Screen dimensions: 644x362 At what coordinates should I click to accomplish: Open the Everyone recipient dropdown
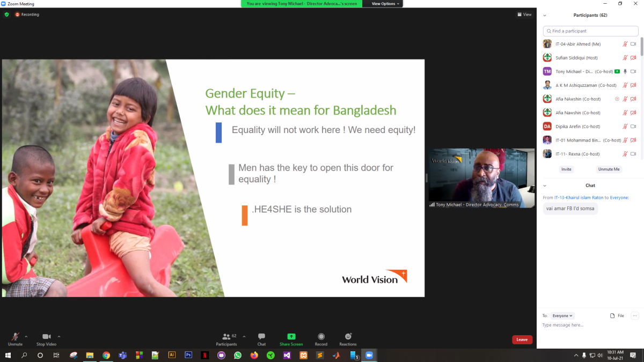(x=562, y=316)
